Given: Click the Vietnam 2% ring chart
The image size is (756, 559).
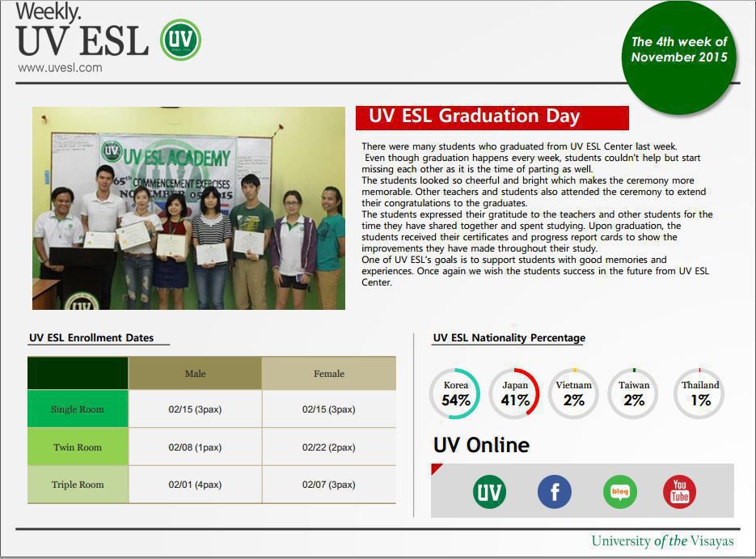Looking at the screenshot, I should [x=574, y=394].
